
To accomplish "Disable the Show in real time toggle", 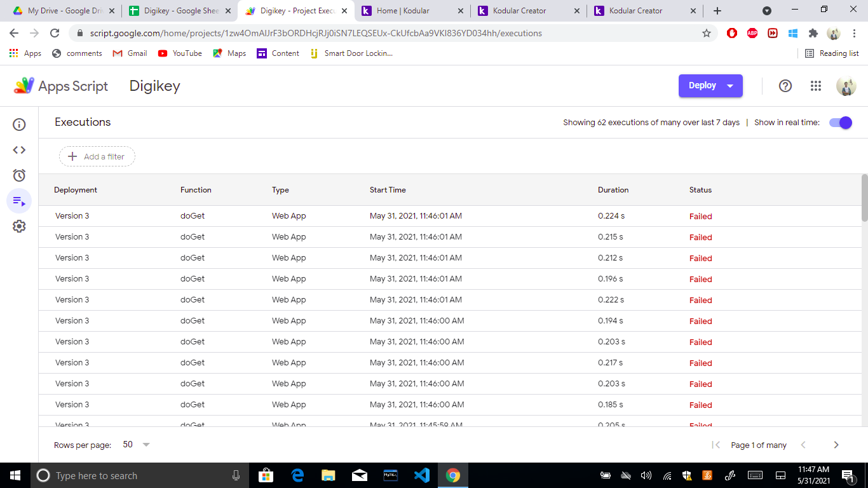I will [x=840, y=123].
